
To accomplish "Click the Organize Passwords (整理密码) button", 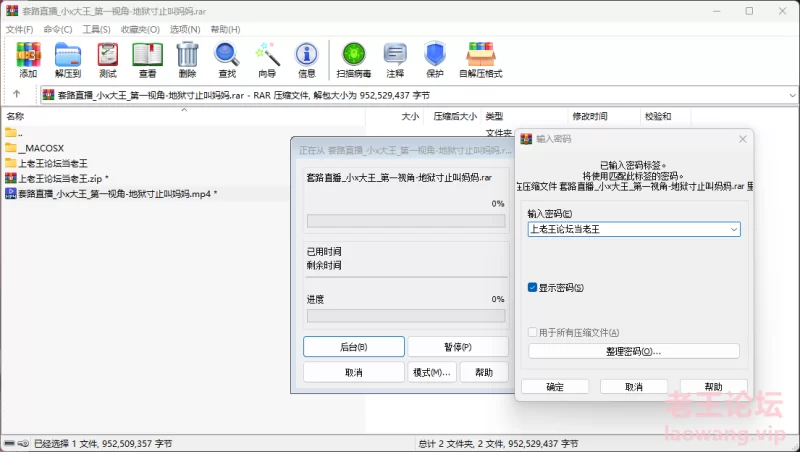I will tap(634, 351).
